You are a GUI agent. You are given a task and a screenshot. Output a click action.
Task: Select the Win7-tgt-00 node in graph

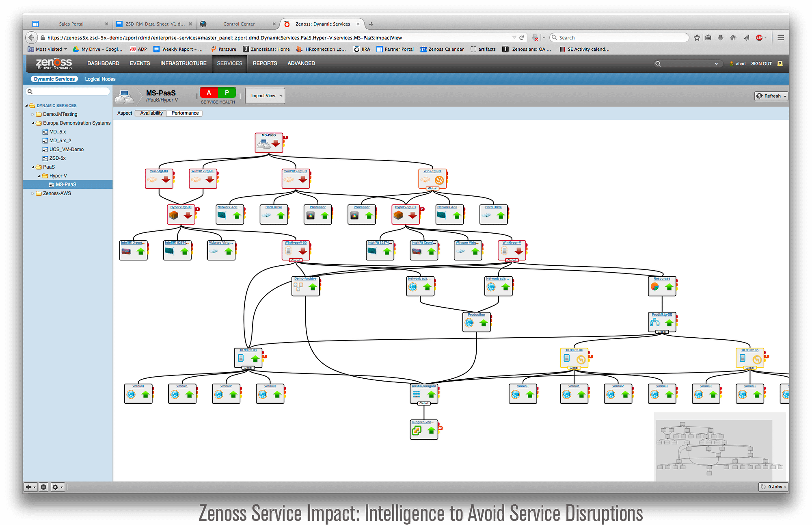pyautogui.click(x=159, y=179)
